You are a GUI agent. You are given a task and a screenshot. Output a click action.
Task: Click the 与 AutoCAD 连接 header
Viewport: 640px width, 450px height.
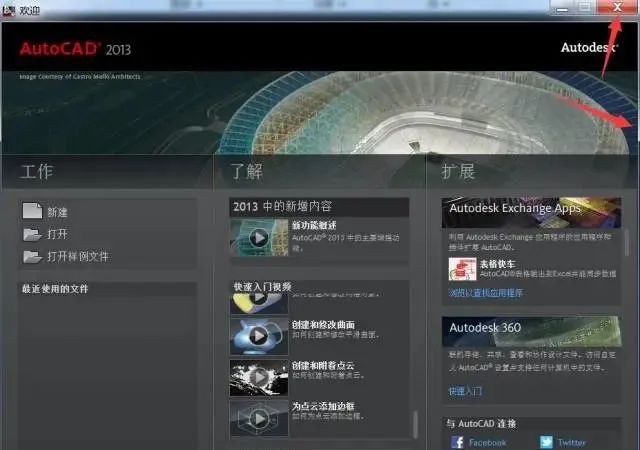click(481, 423)
